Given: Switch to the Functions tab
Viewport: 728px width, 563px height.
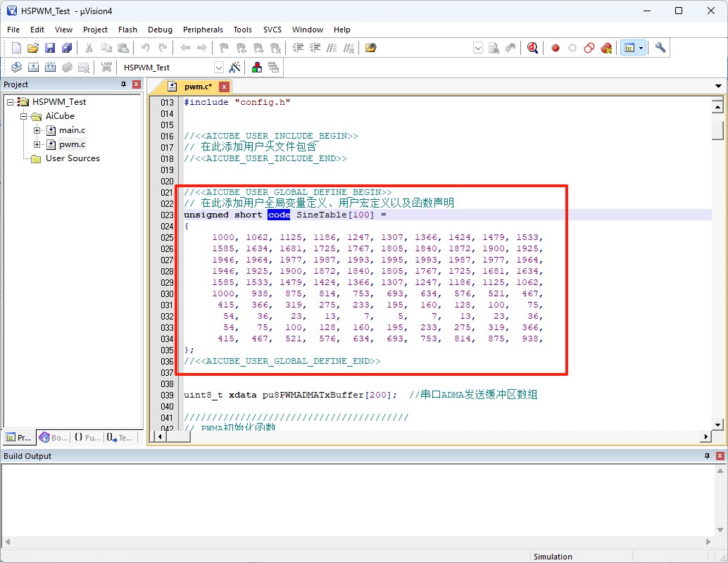Looking at the screenshot, I should point(86,438).
